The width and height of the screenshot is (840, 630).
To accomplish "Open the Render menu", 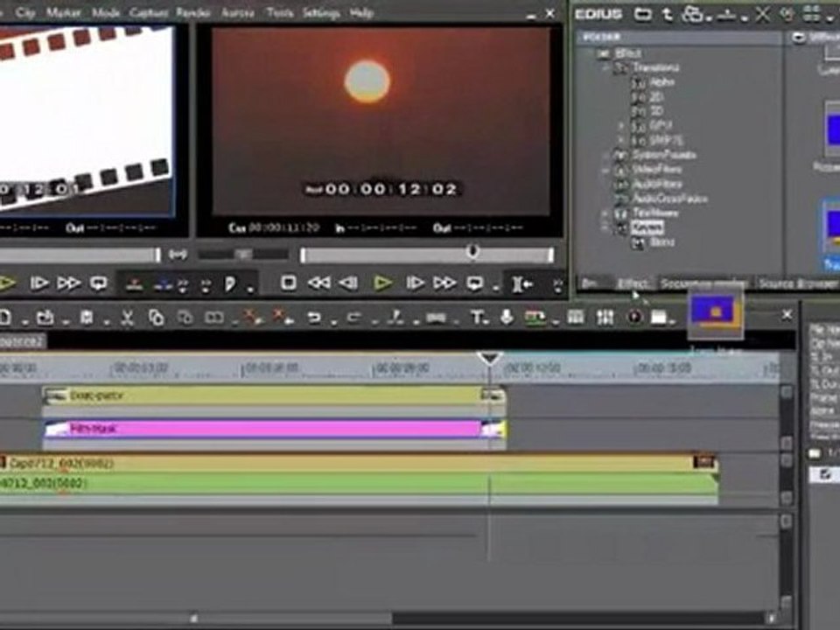I will coord(192,12).
